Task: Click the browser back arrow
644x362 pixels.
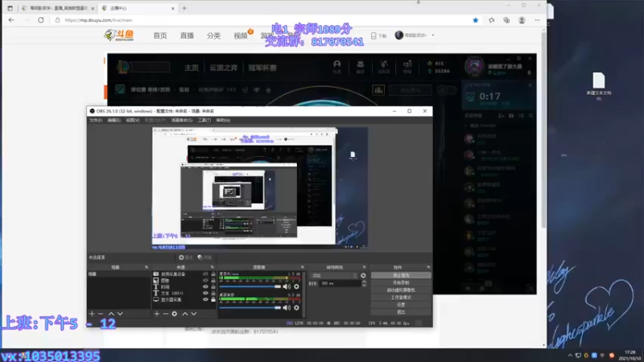Action: (11, 19)
